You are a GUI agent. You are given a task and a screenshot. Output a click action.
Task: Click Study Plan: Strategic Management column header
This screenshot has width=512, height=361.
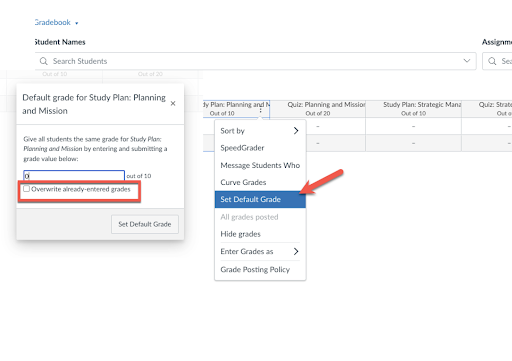pos(413,109)
